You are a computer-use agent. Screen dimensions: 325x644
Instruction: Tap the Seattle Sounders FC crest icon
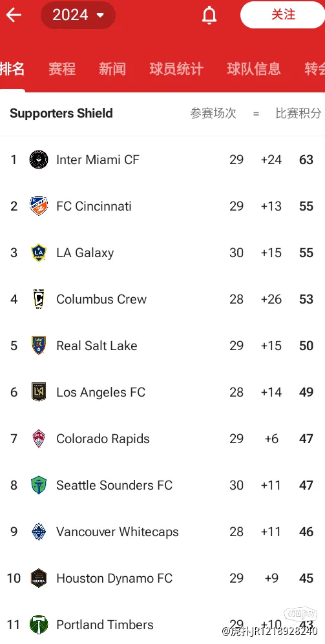39,485
